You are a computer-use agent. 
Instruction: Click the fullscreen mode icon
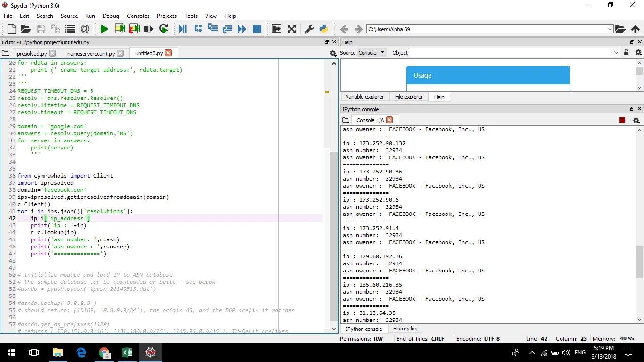[292, 29]
